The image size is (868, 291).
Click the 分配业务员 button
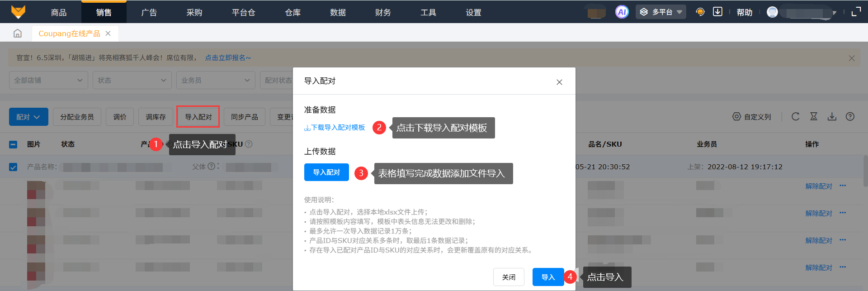[x=77, y=117]
